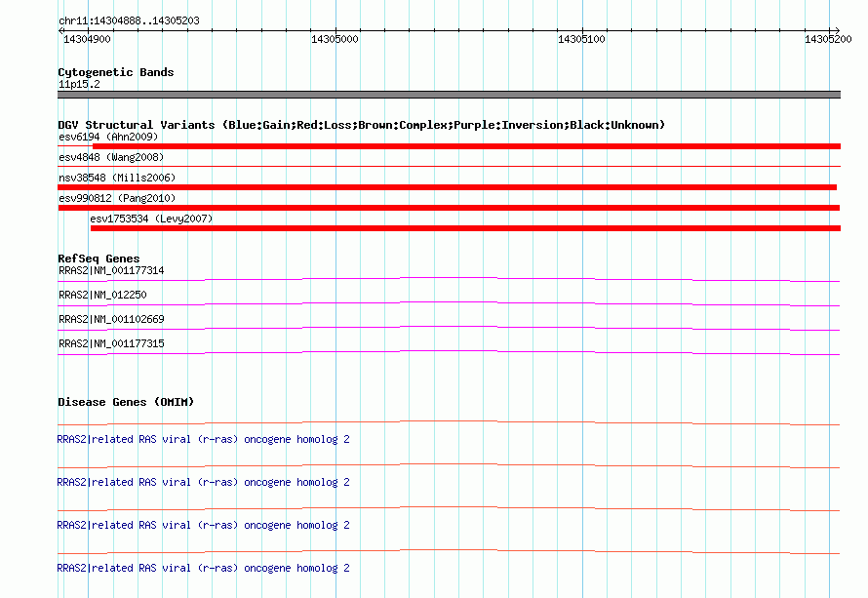
Task: Select the 11p15.2 band label
Action: pyautogui.click(x=79, y=84)
